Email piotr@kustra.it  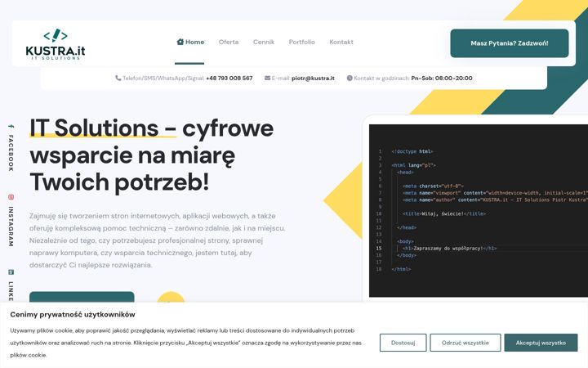(313, 79)
